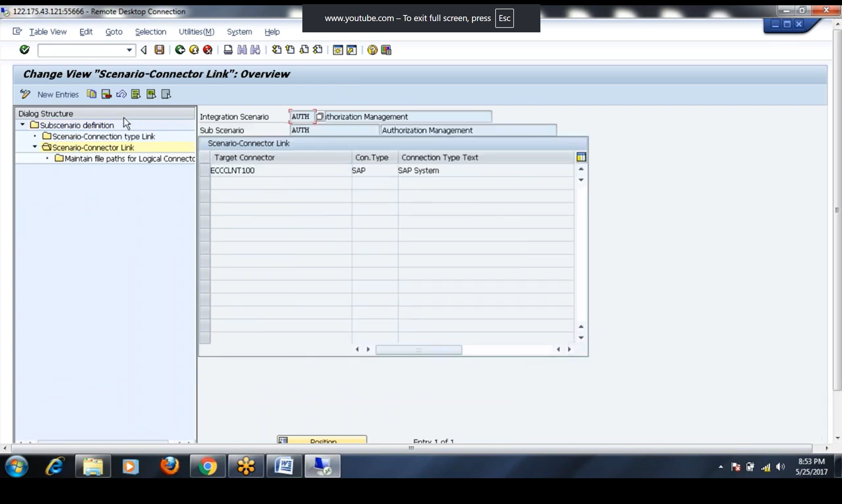
Task: Open Firefox from the taskbar
Action: (170, 466)
